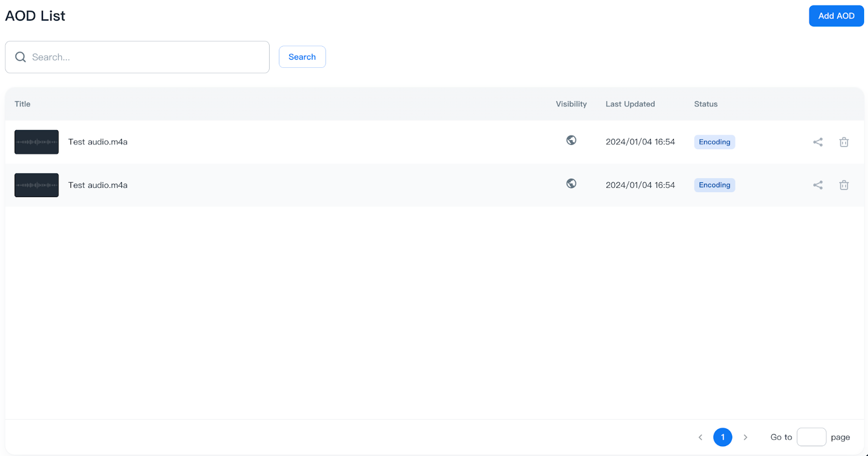Click the magnifier icon in search box

[21, 57]
